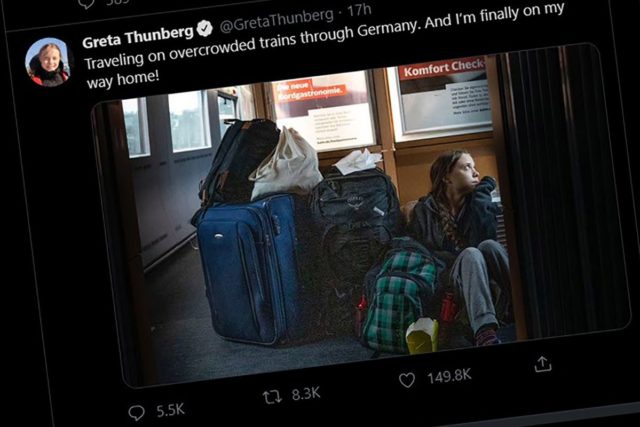The height and width of the screenshot is (427, 640).
Task: Visit the @GretaThunberg handle link
Action: (277, 21)
